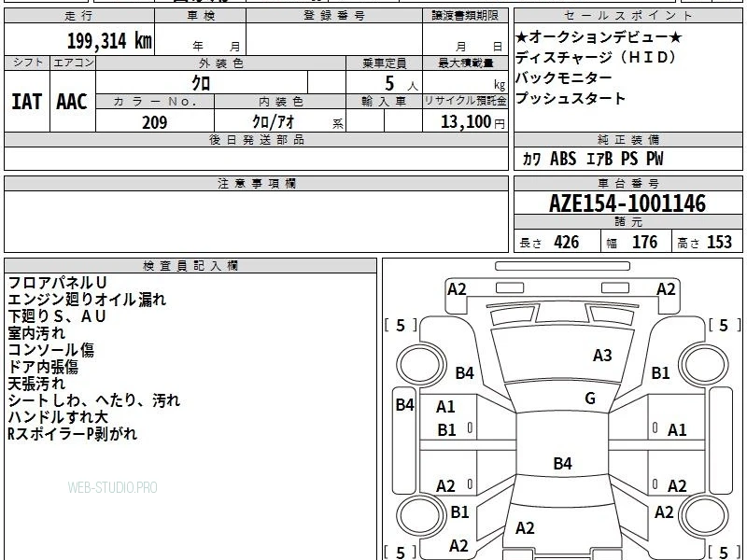Select the note 下廻りS、AU
Screen dimensions: 747x560
[57, 315]
